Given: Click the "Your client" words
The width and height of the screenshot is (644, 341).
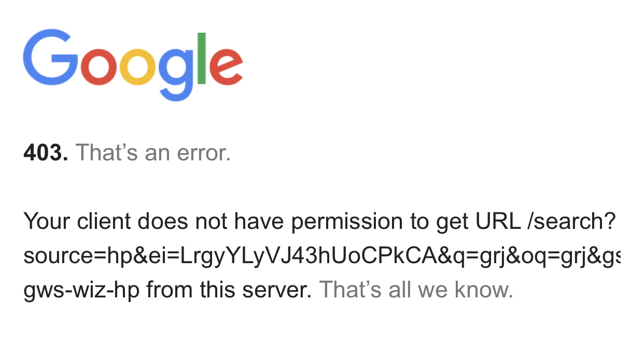Looking at the screenshot, I should [77, 222].
